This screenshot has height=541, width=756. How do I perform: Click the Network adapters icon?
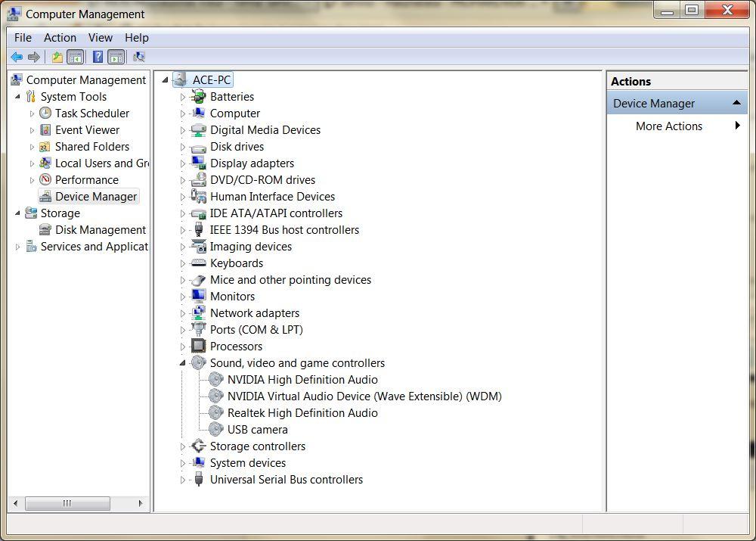pos(198,312)
